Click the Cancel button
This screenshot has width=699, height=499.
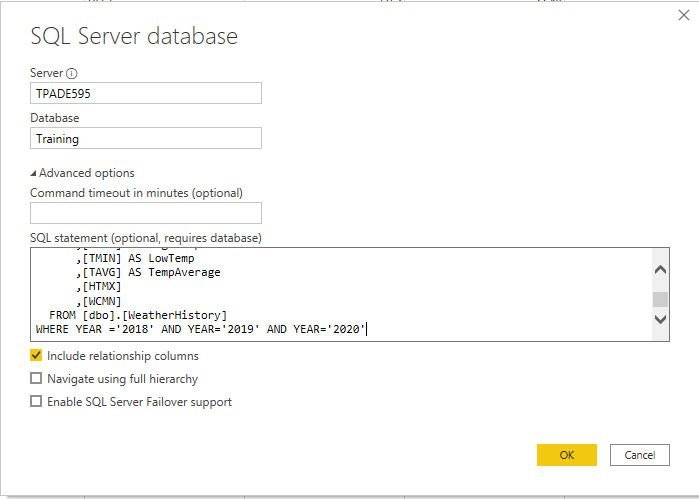(640, 455)
